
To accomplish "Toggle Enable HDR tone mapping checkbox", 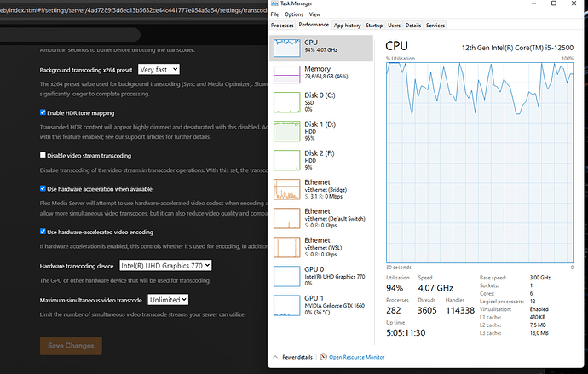I will (43, 112).
